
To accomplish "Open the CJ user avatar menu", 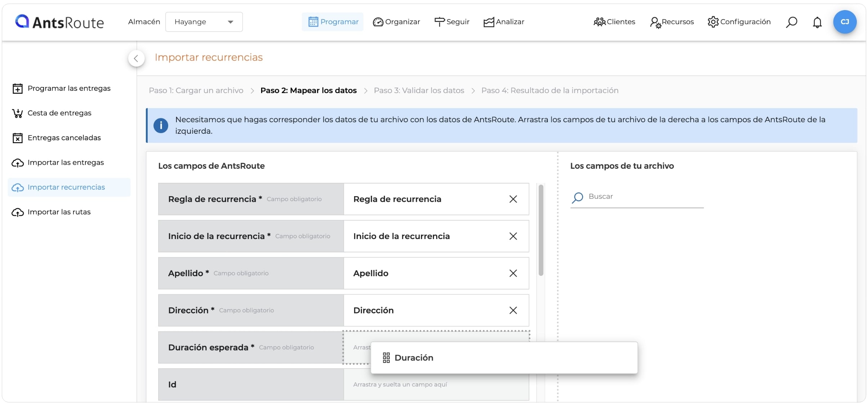I will (845, 22).
